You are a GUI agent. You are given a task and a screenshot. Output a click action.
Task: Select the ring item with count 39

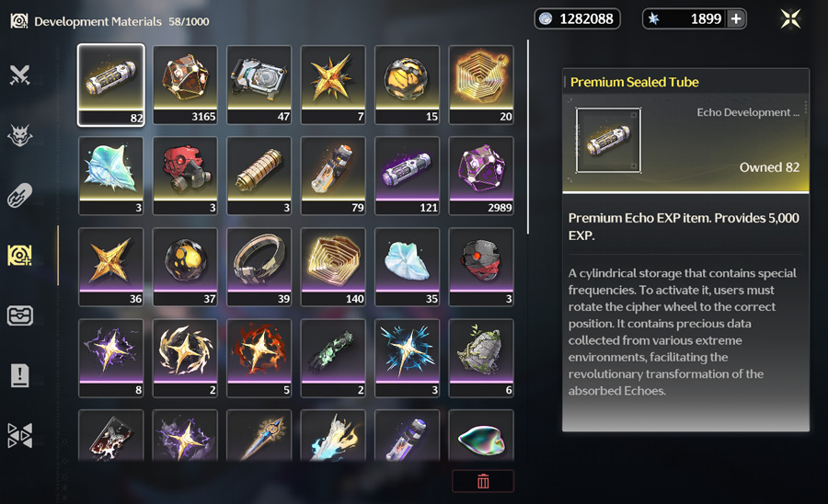(x=259, y=267)
